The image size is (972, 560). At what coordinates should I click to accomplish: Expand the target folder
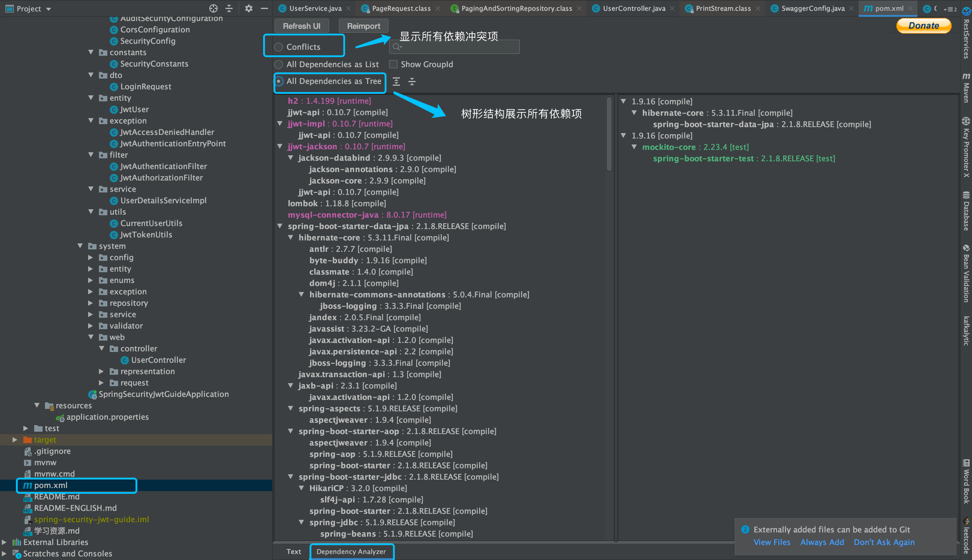coord(15,439)
